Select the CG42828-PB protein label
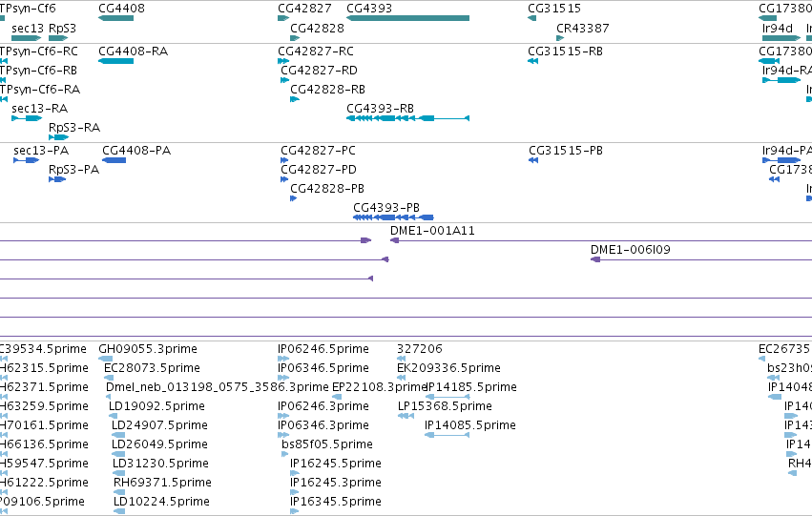The height and width of the screenshot is (516, 812). click(x=326, y=189)
